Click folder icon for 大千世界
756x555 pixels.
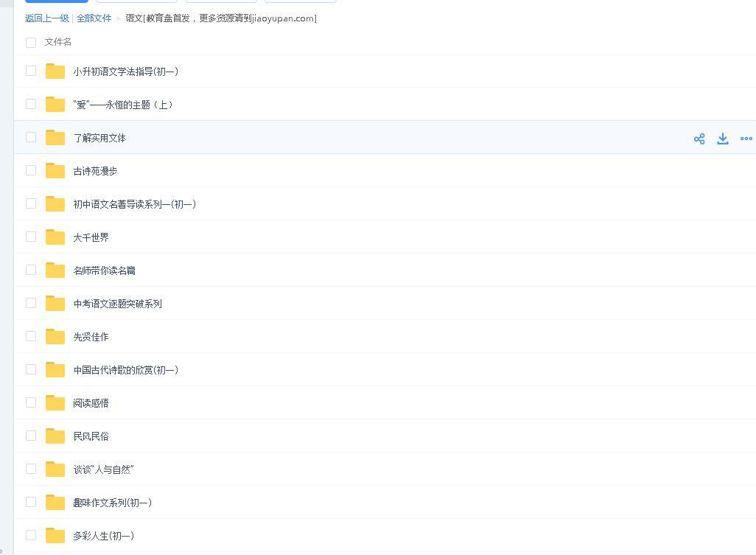55,237
